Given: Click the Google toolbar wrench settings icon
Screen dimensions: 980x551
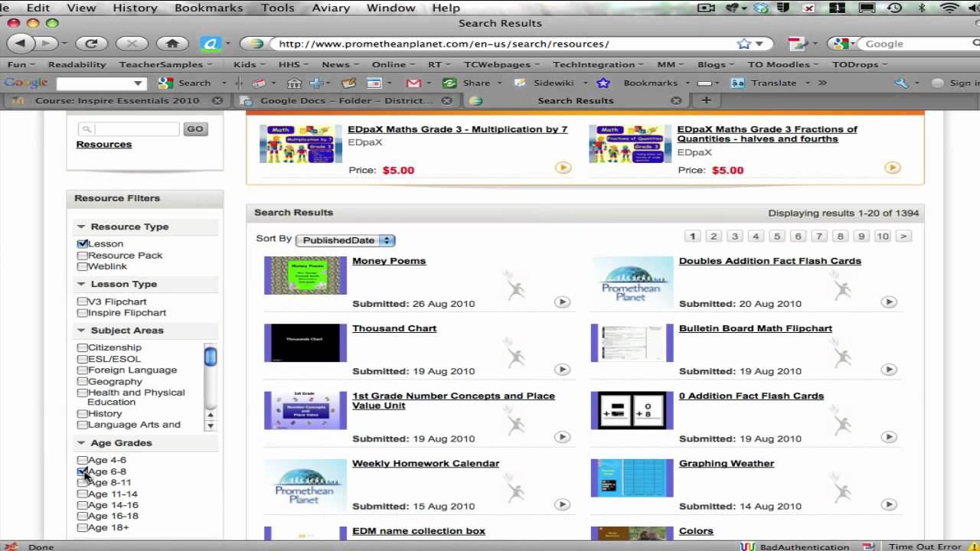Looking at the screenshot, I should 901,83.
